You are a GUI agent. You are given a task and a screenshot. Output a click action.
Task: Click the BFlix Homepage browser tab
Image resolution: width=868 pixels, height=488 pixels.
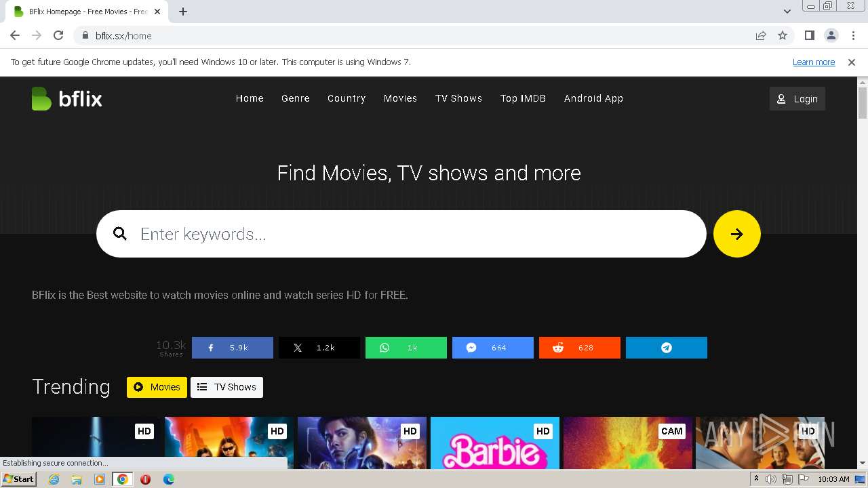(x=87, y=12)
